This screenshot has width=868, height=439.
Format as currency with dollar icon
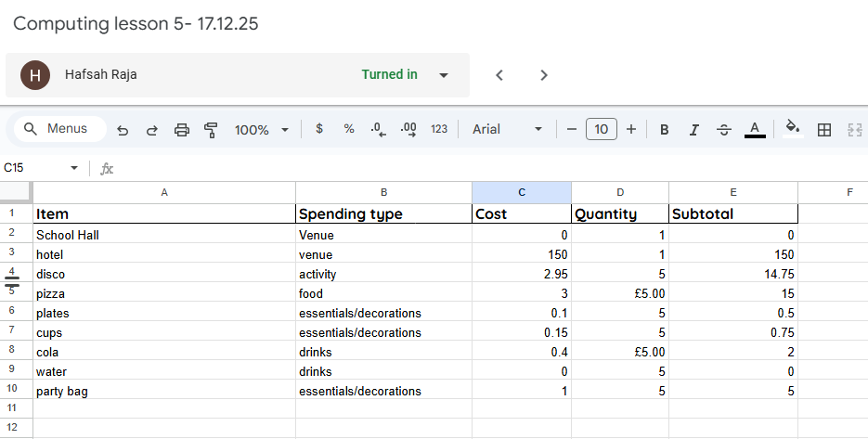tap(319, 129)
